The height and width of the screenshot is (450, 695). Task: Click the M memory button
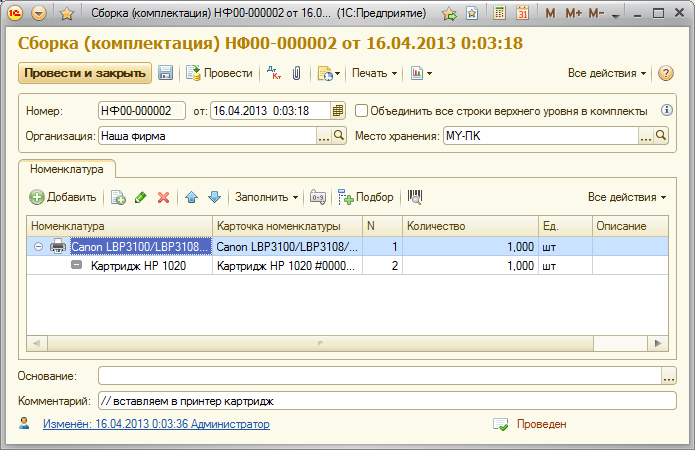(550, 14)
